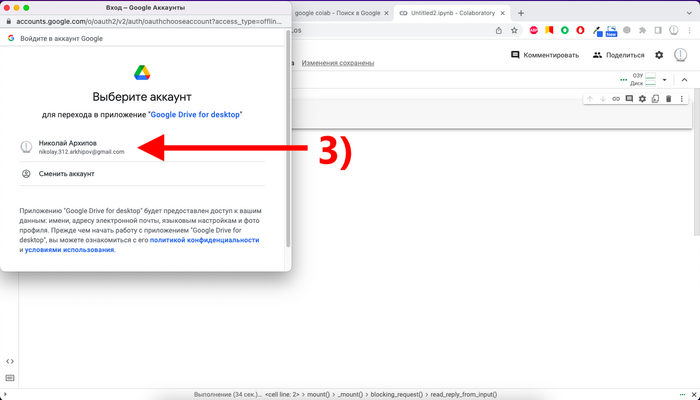Open the Chrome extensions puzzle icon

642,30
